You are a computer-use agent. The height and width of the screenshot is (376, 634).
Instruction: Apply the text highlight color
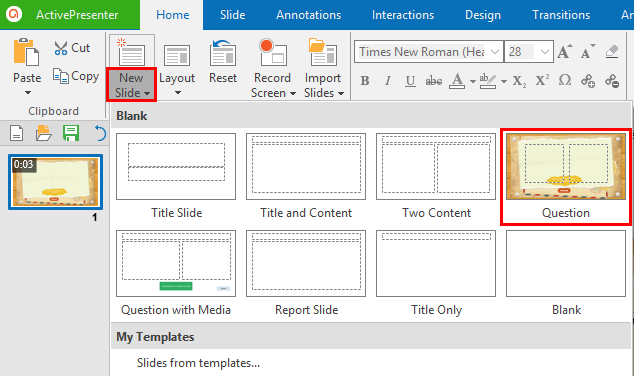pyautogui.click(x=488, y=81)
